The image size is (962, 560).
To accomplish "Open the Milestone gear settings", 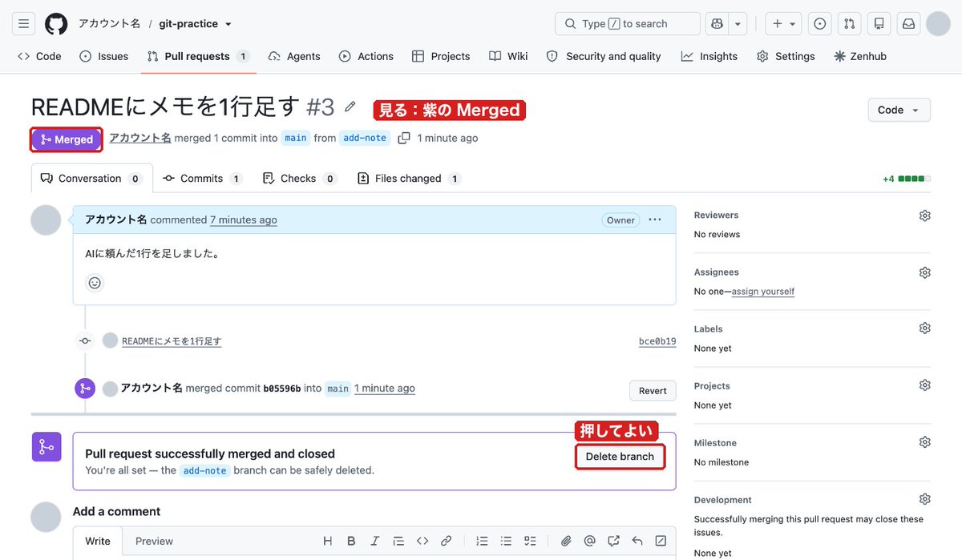I will 924,442.
